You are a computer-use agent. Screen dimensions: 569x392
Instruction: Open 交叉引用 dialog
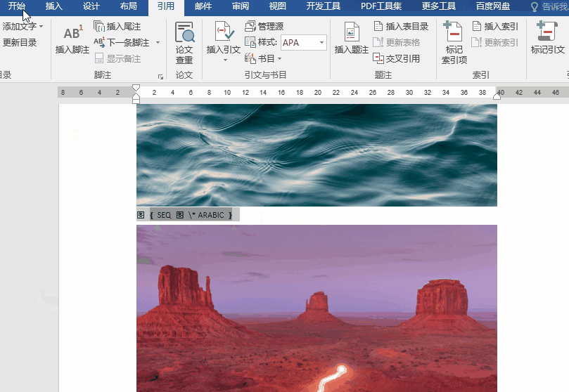tap(397, 58)
